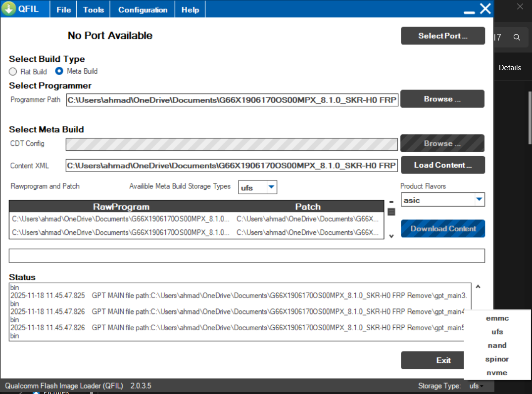Open the Configuration menu
The height and width of the screenshot is (394, 532).
coord(142,9)
